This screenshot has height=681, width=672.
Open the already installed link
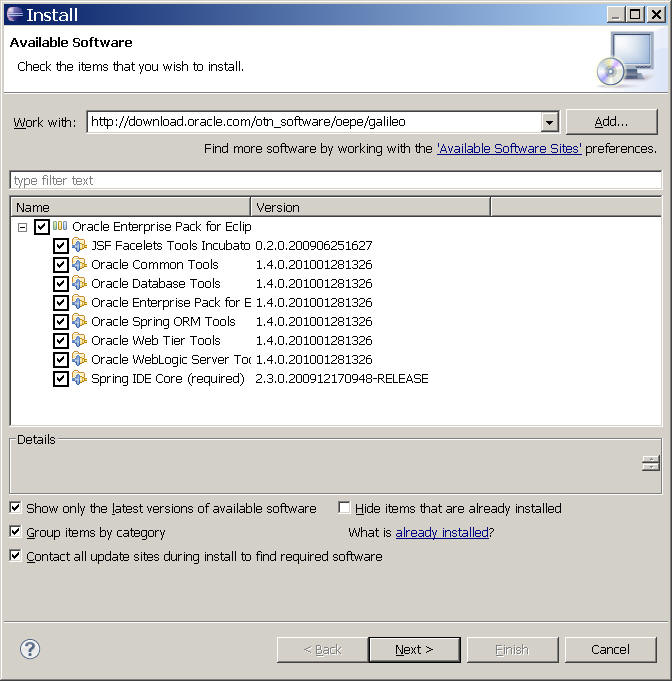point(442,532)
